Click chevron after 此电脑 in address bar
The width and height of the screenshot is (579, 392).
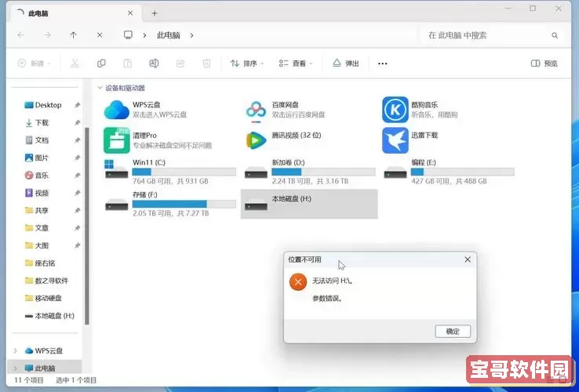click(x=191, y=35)
